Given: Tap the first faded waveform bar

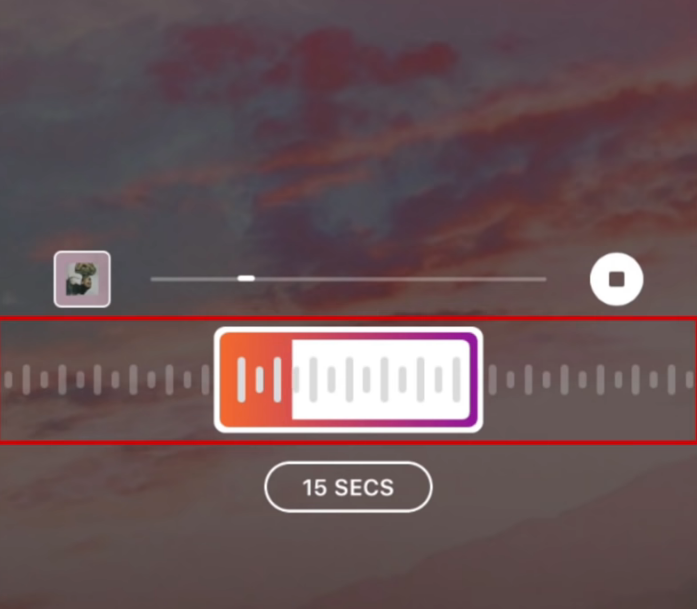Looking at the screenshot, I should click(x=8, y=380).
